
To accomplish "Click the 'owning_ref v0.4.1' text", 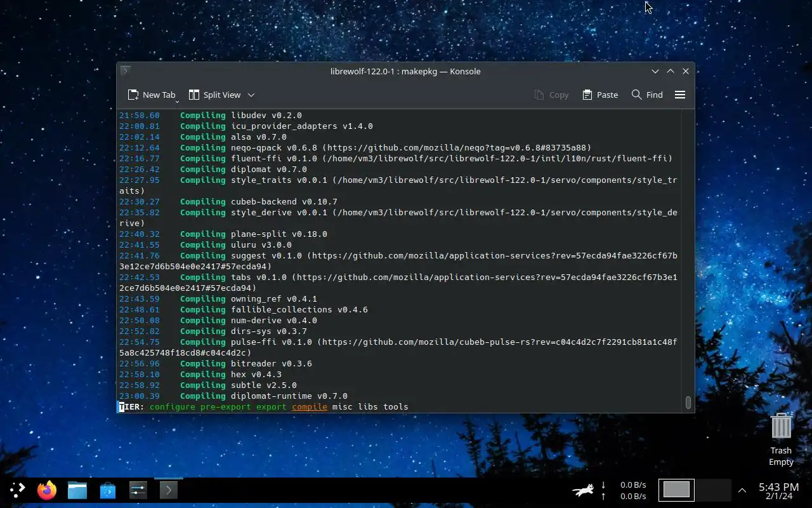I will [x=274, y=299].
